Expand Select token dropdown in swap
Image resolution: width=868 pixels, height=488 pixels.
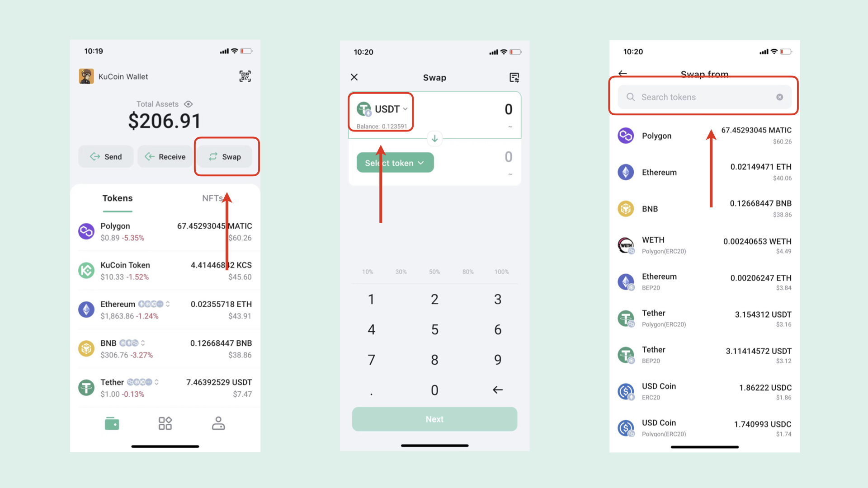click(395, 162)
